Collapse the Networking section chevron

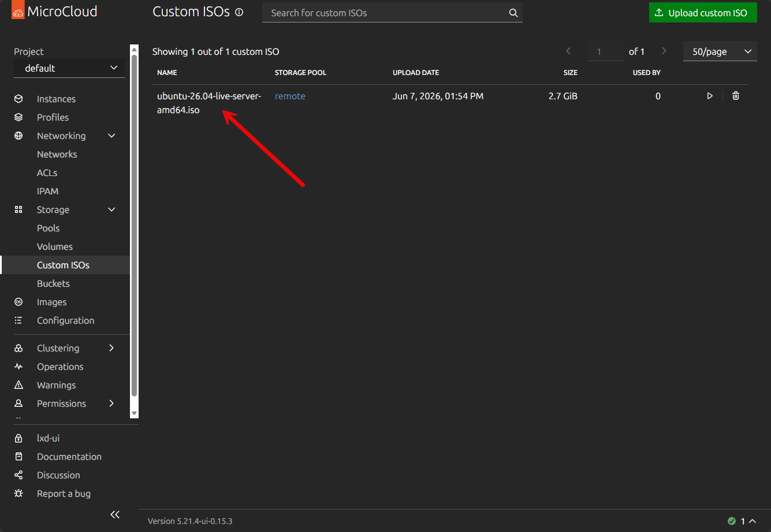112,136
